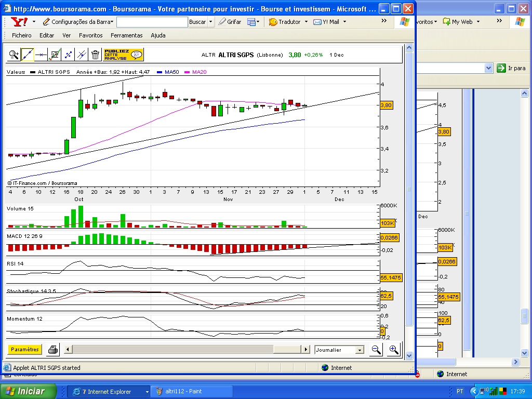Click the Paramètres button
The image size is (532, 399).
[x=25, y=350]
